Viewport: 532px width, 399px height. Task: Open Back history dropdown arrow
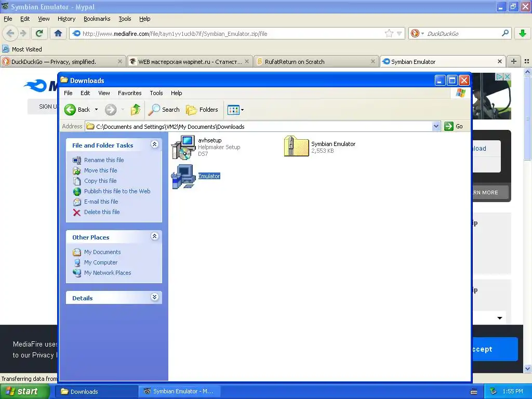pyautogui.click(x=96, y=110)
